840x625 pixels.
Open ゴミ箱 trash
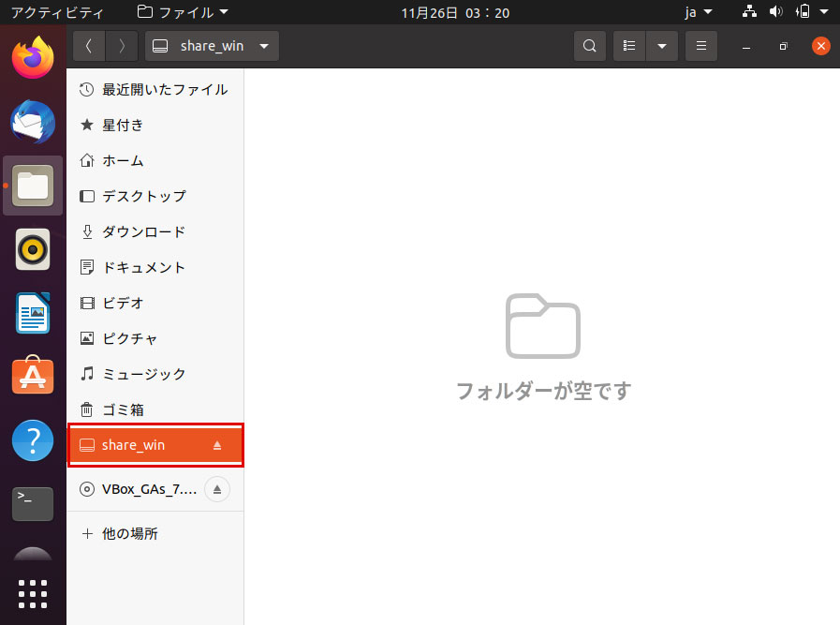tap(155, 409)
